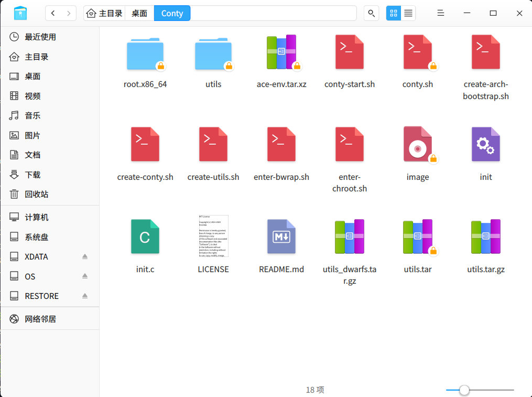The height and width of the screenshot is (397, 532).
Task: Open 回收站 trash in sidebar
Action: tap(50, 194)
